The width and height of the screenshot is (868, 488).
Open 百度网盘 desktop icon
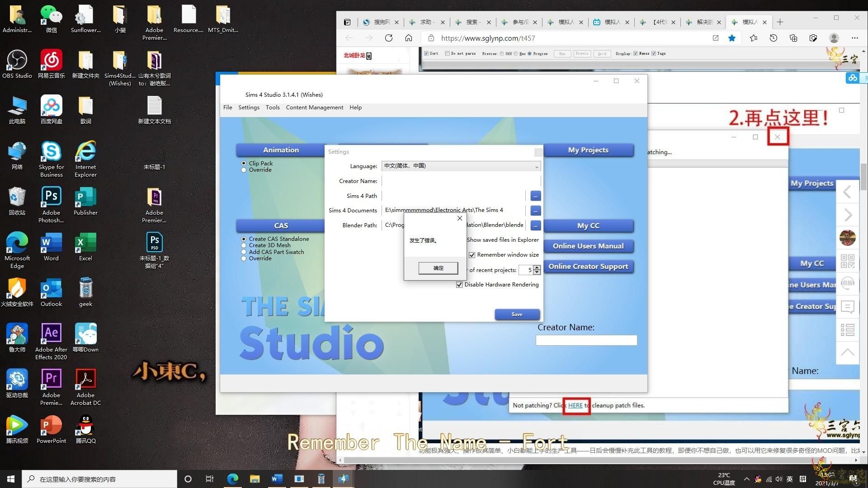(51, 110)
